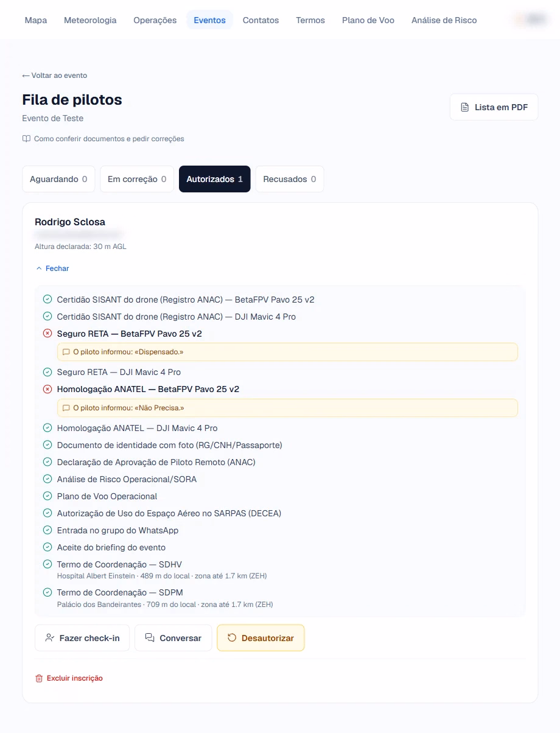Click "O piloto informou: «Dispensado.»" note
560x733 pixels.
coord(287,352)
